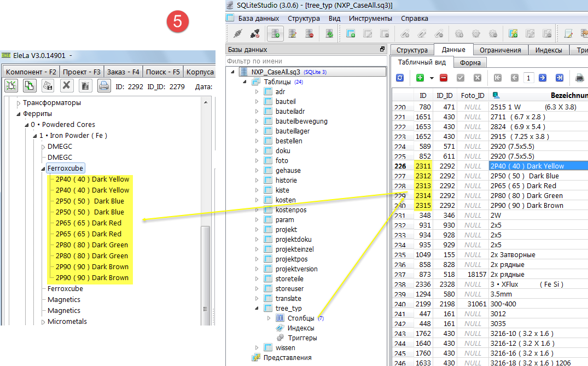
Task: Open the SQL editor icon
Action: pyautogui.click(x=568, y=34)
